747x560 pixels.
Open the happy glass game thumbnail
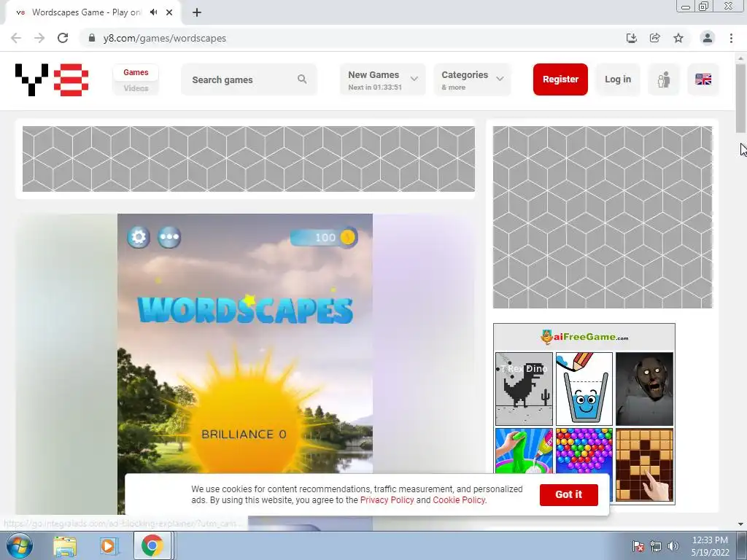click(584, 389)
